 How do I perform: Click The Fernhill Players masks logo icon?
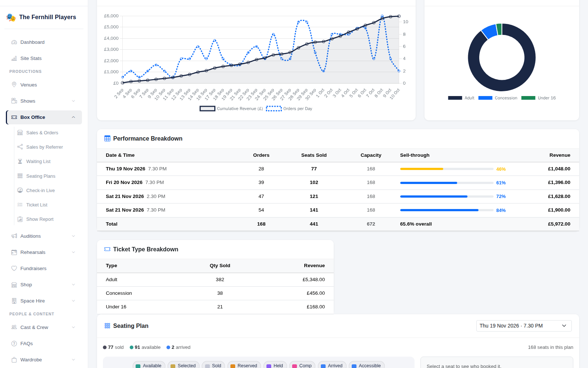[11, 17]
